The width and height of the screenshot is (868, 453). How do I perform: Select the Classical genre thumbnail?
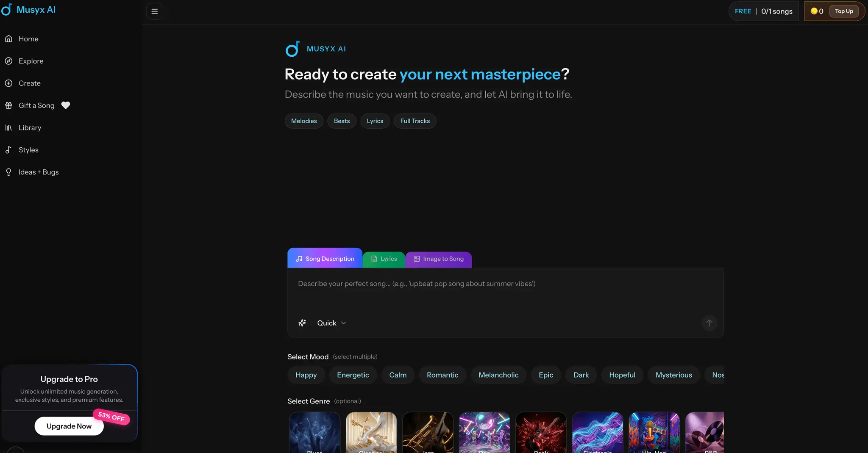371,433
